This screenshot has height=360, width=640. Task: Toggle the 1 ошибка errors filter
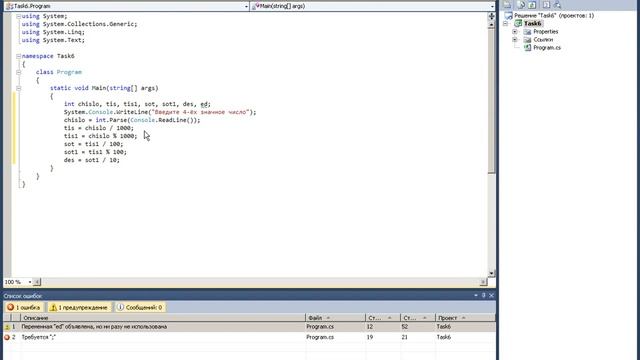click(x=24, y=307)
